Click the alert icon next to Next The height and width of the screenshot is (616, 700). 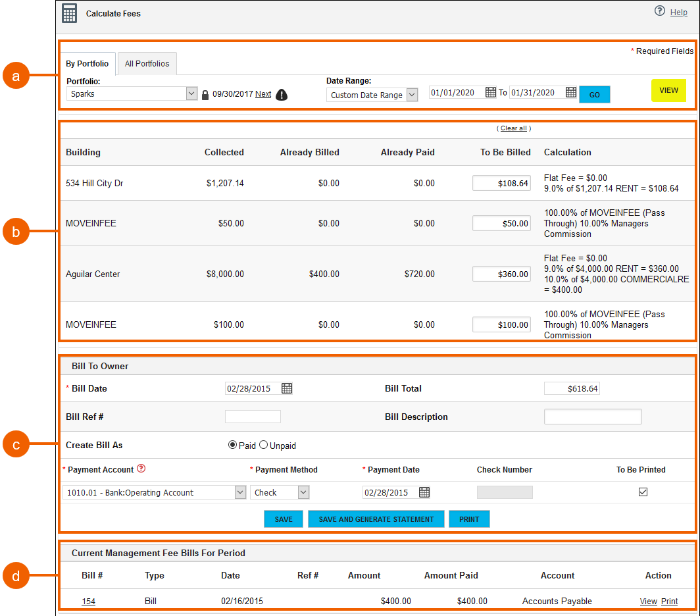(x=281, y=94)
